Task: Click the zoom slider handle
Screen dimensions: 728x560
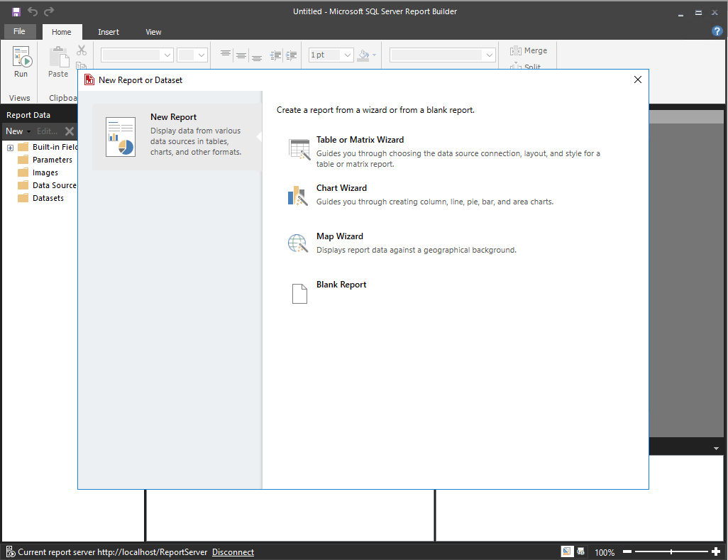Action: coord(671,551)
